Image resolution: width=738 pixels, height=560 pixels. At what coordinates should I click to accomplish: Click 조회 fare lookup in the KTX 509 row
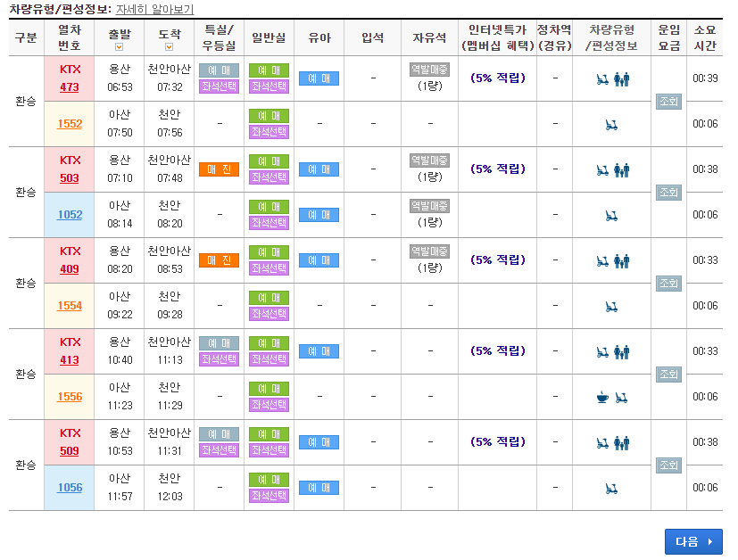pos(668,465)
